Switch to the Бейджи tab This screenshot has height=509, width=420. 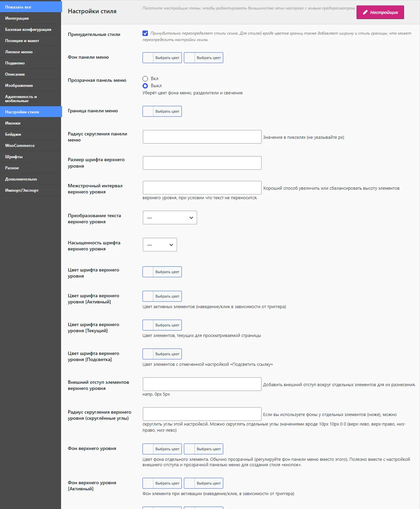point(31,134)
